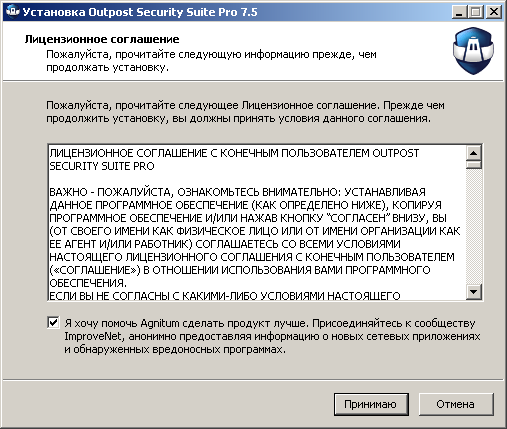This screenshot has height=429, width=507.
Task: Click the 'ВАЖНО - ПОЖАЛУЙСТА' paragraph in license text
Action: [x=255, y=237]
